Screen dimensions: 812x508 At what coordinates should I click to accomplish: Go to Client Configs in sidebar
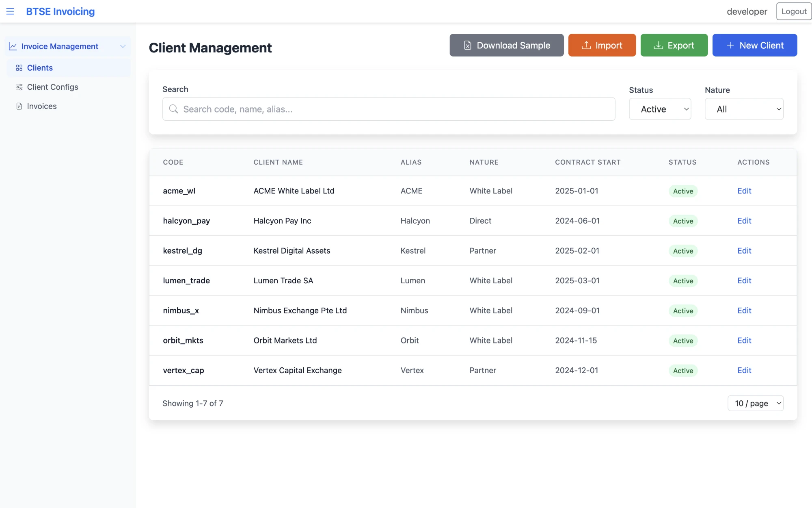point(68,87)
